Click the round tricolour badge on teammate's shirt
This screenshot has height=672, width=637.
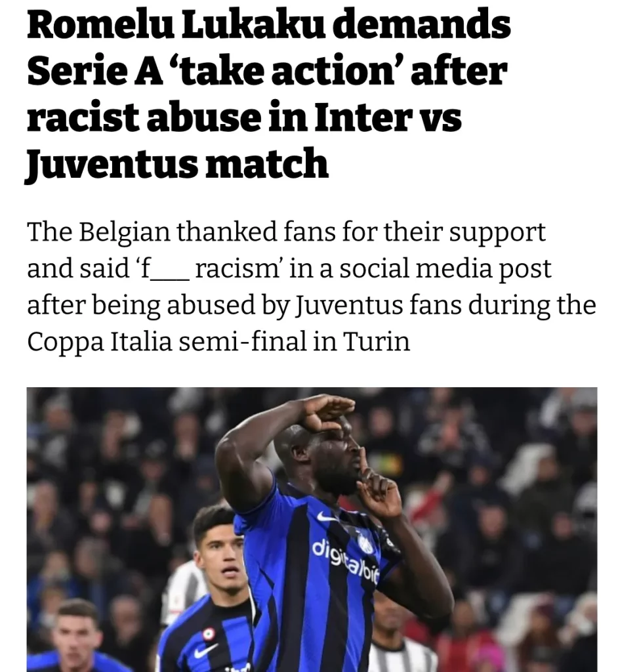click(x=209, y=634)
